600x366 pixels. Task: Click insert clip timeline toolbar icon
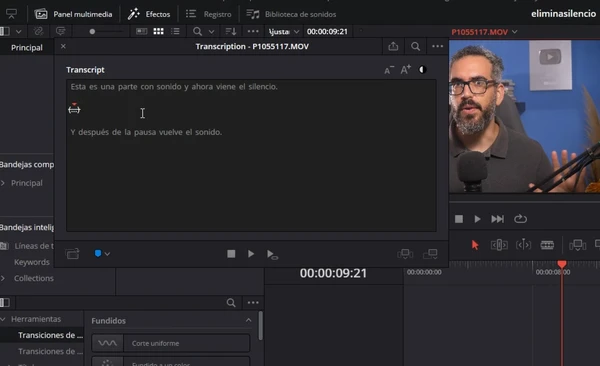577,245
